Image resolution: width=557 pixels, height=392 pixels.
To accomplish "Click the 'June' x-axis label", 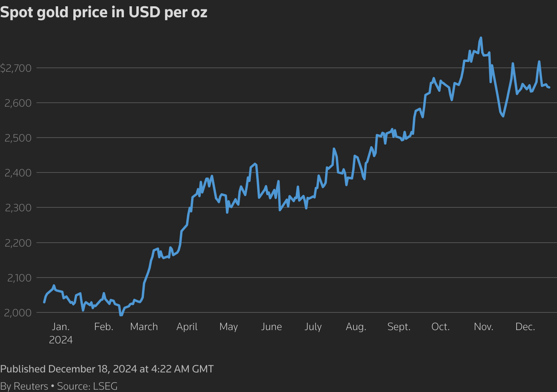I will click(271, 327).
